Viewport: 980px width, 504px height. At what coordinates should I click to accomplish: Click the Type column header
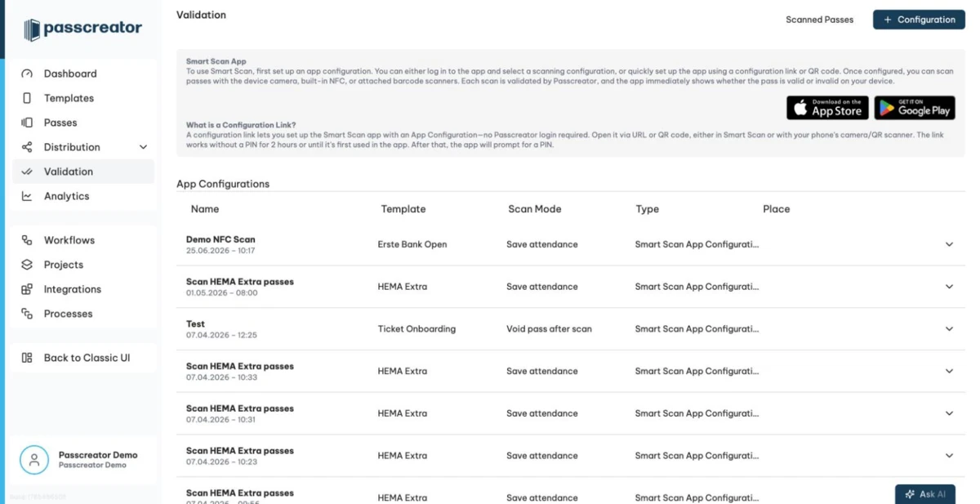(648, 209)
